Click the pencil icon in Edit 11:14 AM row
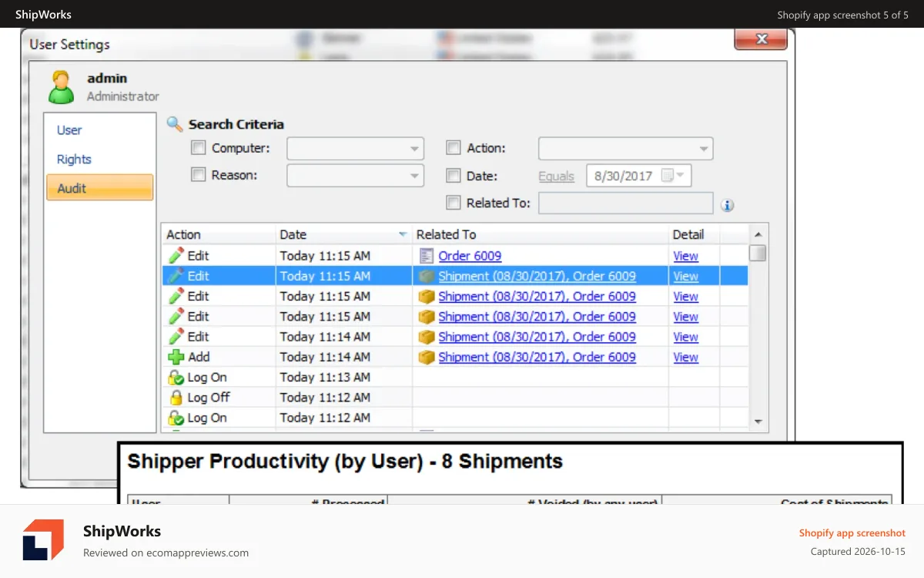 (176, 337)
